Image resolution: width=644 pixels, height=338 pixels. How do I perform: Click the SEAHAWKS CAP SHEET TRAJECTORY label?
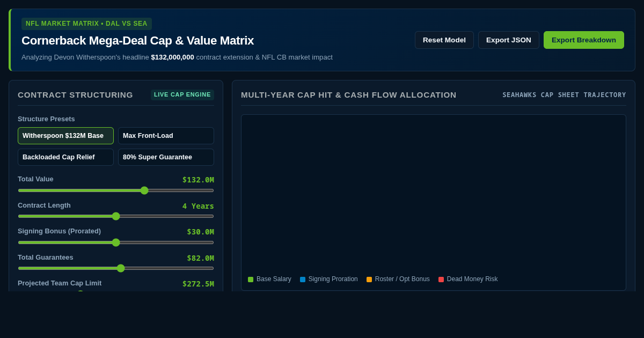[564, 95]
